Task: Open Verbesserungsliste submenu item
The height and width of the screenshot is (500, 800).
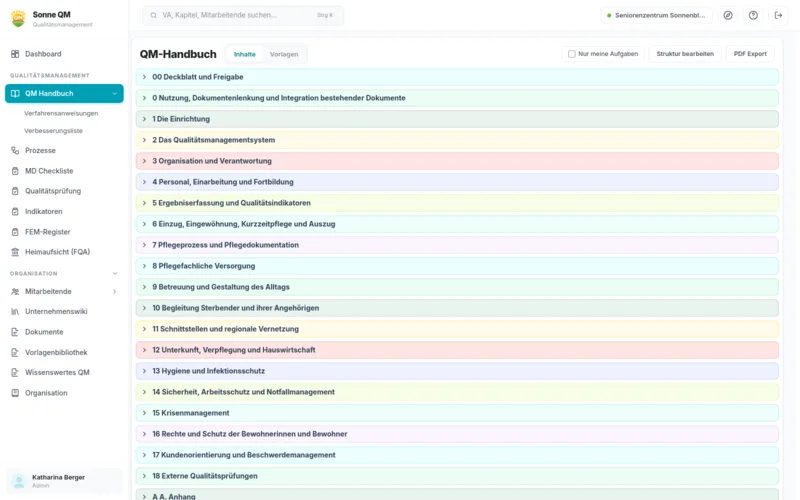Action: pos(54,131)
